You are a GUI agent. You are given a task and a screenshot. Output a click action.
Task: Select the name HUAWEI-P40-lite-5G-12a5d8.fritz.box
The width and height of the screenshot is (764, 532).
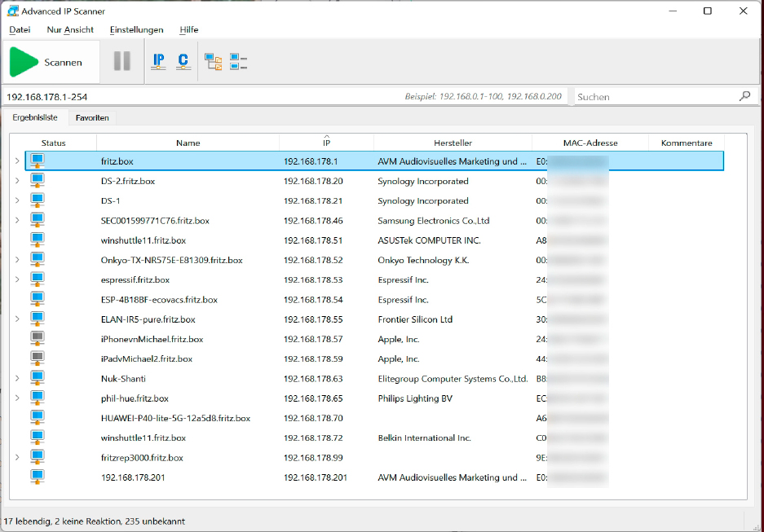click(175, 418)
